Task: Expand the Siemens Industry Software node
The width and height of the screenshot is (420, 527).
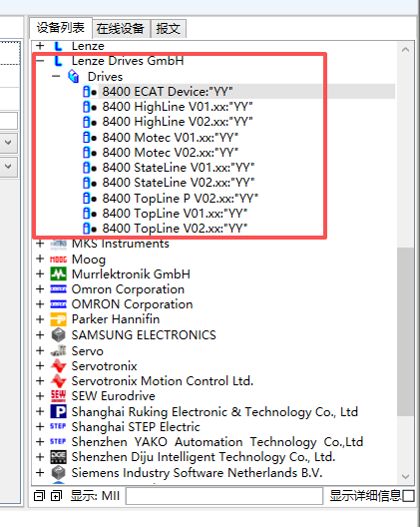Action: (40, 473)
